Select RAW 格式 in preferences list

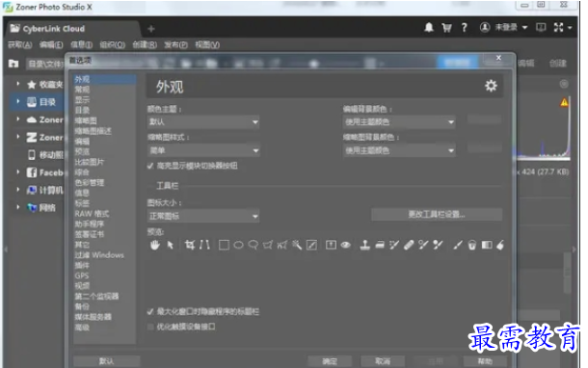tap(92, 214)
